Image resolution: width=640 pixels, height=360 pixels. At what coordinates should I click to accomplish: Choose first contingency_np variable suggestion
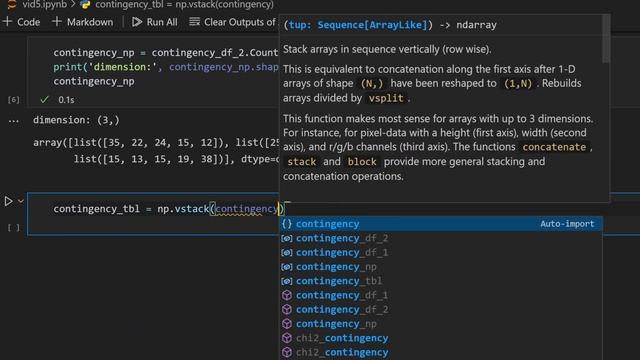[x=441, y=267]
